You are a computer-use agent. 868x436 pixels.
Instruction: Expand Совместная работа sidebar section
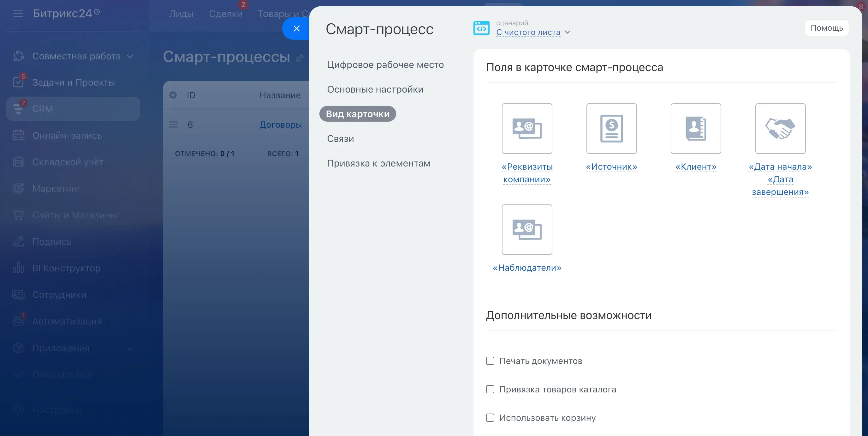(130, 56)
